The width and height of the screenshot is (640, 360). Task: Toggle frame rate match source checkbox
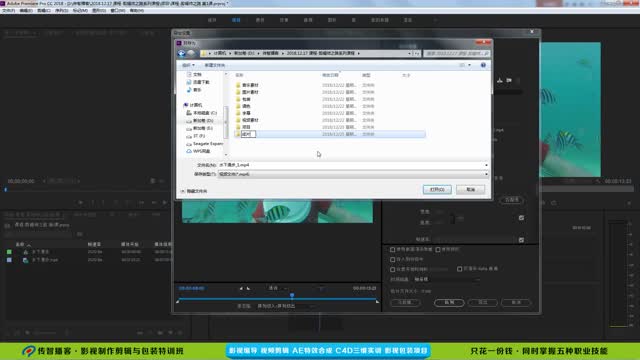(521, 240)
